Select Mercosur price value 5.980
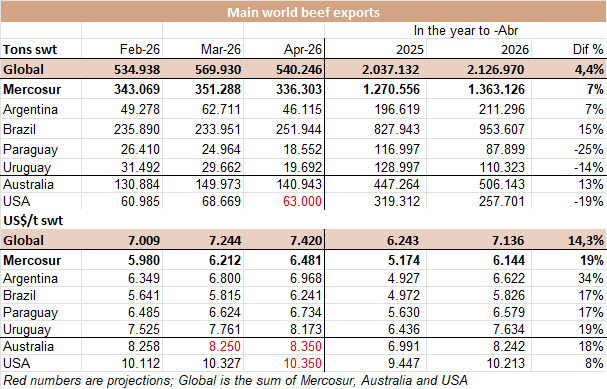The image size is (607, 389). coord(144,260)
